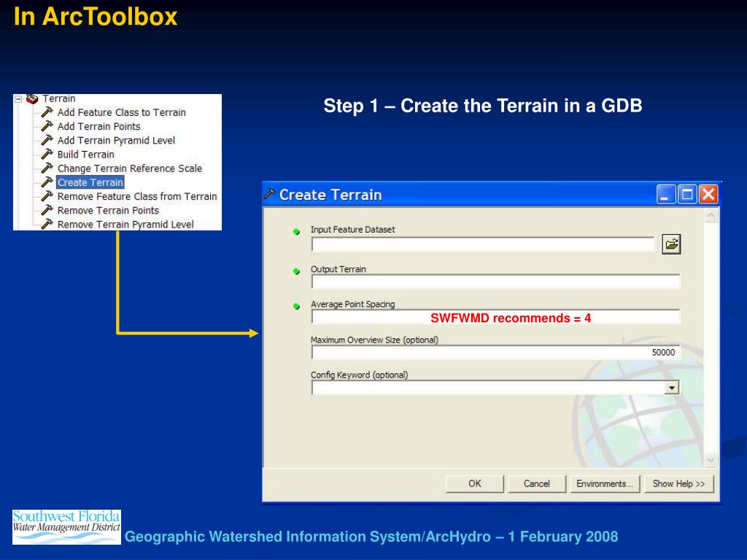
Task: Open the Add Feature Class to Terrain tool
Action: click(x=122, y=112)
